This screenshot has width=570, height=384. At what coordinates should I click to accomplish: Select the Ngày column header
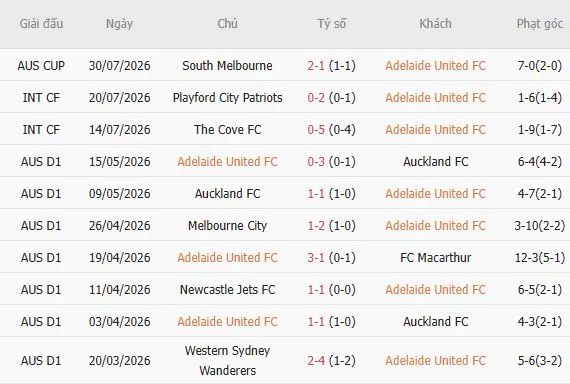tap(119, 24)
